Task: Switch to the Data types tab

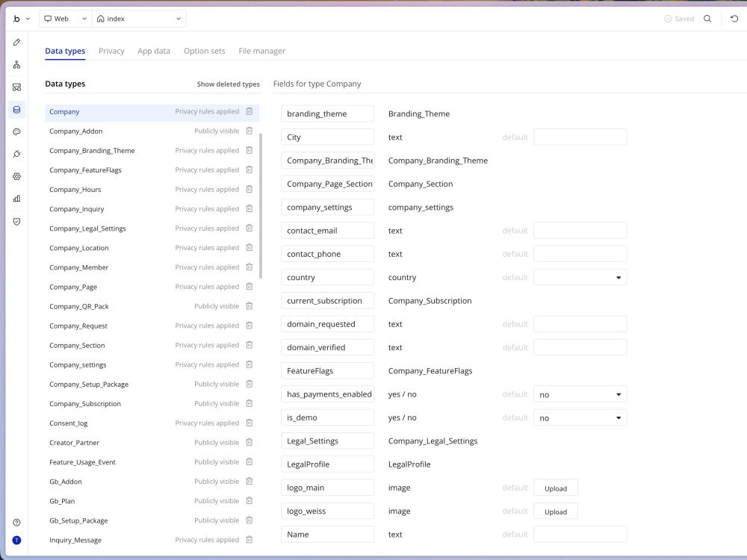Action: point(65,51)
